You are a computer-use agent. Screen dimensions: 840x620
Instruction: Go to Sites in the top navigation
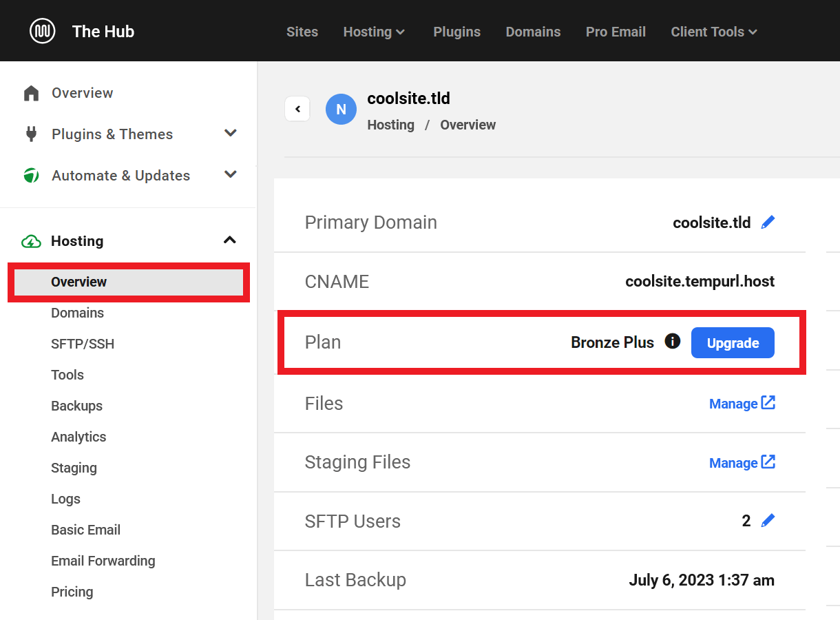click(x=302, y=32)
